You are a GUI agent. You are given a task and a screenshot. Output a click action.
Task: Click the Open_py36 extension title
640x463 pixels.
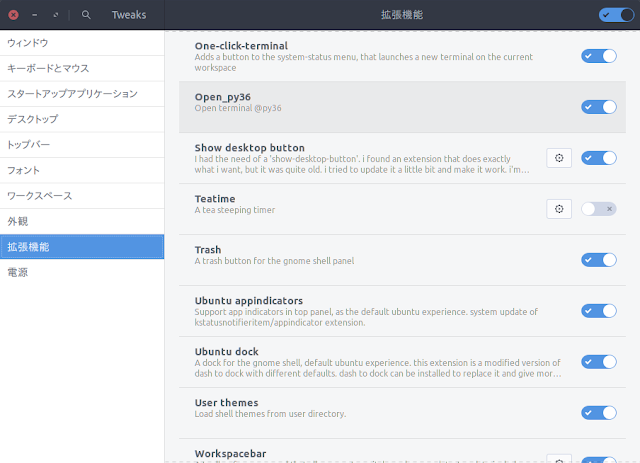(x=222, y=97)
